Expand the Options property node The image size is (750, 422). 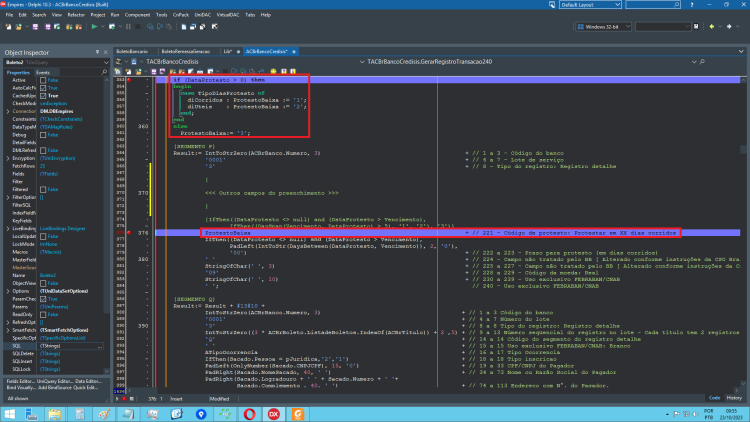pyautogui.click(x=8, y=291)
